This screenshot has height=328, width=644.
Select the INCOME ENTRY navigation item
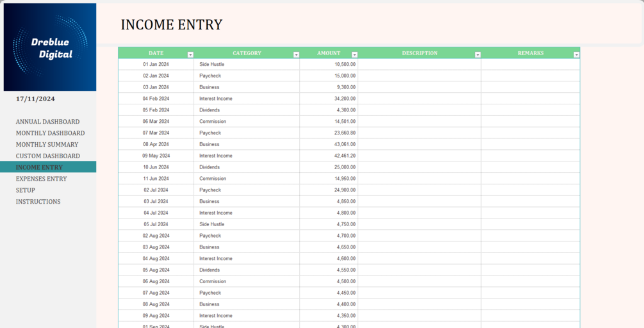(x=48, y=167)
